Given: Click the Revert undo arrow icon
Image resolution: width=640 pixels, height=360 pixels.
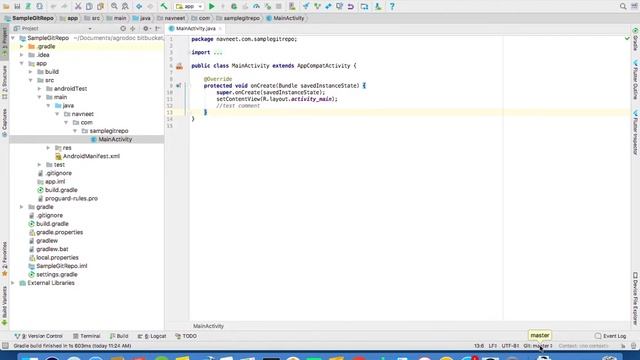Looking at the screenshot, I should 351,7.
